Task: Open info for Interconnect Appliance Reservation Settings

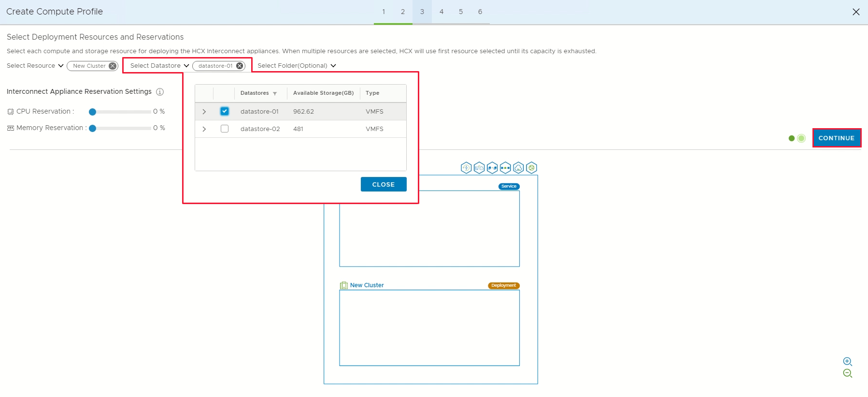Action: tap(160, 92)
